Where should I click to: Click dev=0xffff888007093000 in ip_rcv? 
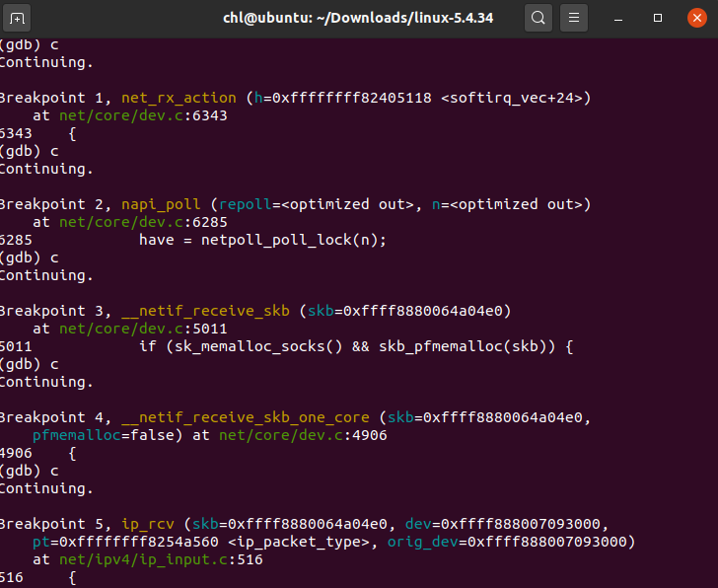(502, 524)
